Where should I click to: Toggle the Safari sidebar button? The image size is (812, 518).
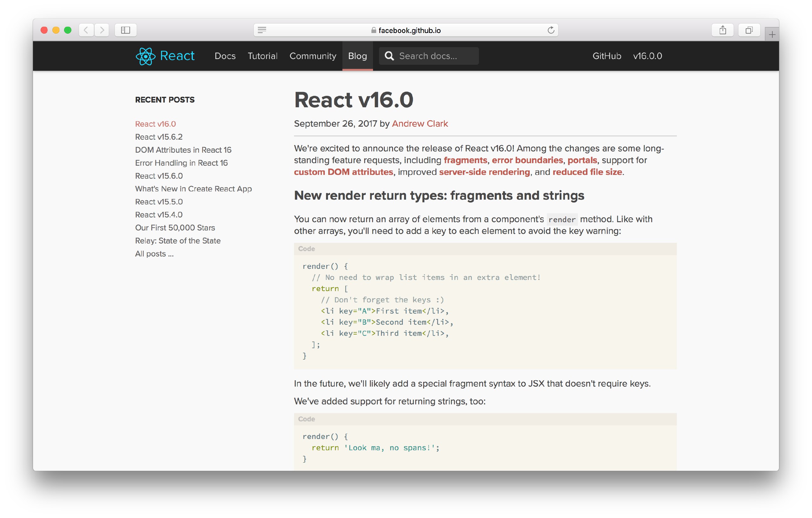(x=125, y=30)
